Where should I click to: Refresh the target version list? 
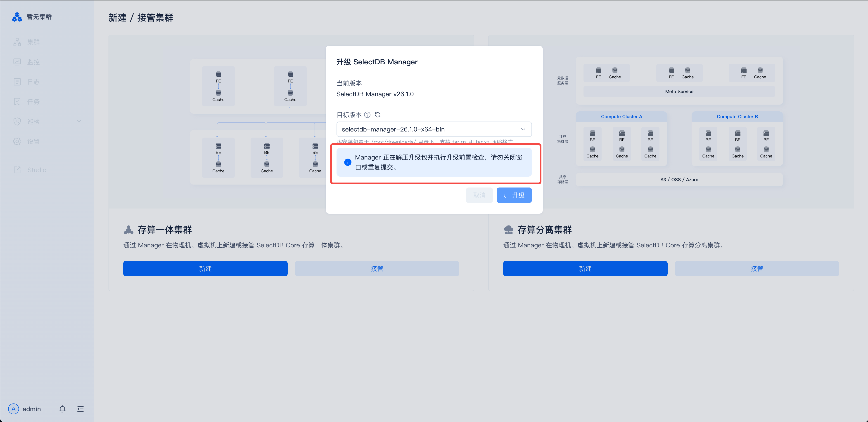tap(378, 115)
